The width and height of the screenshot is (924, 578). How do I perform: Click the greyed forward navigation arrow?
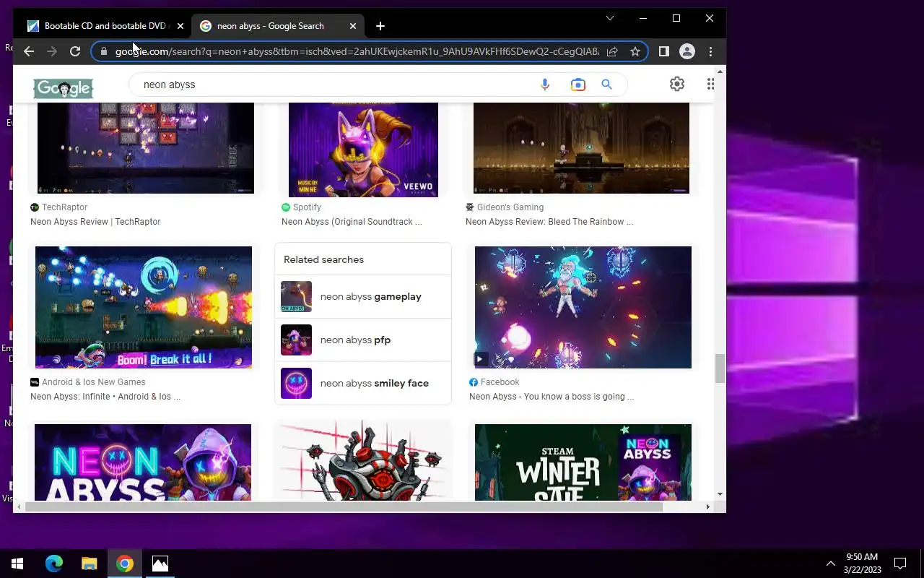pos(52,51)
